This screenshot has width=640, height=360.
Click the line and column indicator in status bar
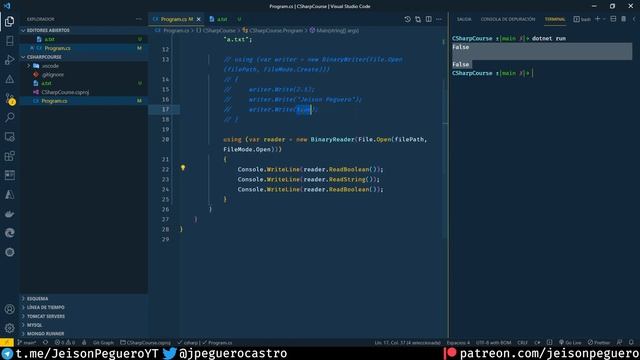click(x=408, y=342)
